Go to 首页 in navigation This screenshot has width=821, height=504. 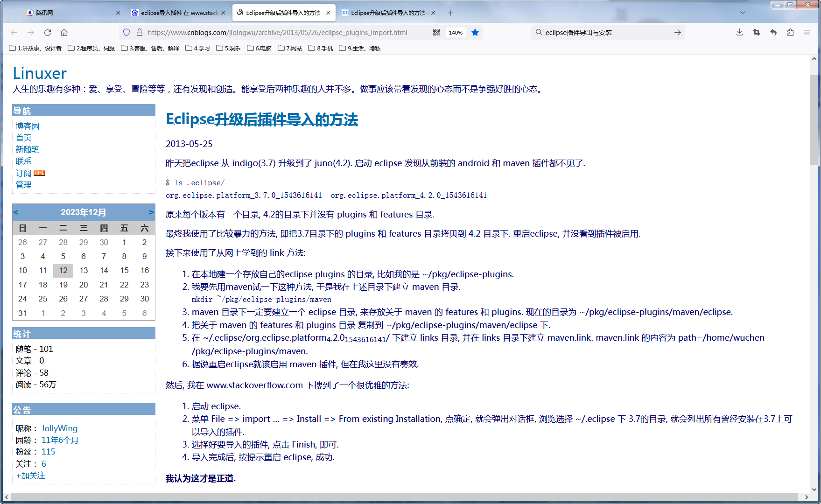click(x=23, y=138)
